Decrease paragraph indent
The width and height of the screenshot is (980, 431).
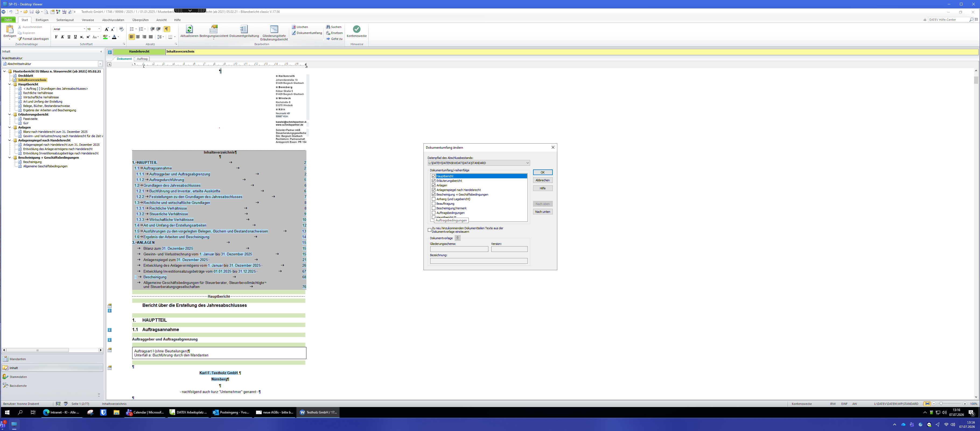pos(152,29)
